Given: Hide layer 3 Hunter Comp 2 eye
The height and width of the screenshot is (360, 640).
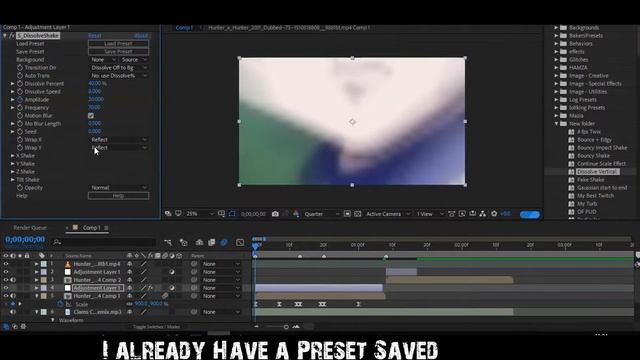Looking at the screenshot, I should (6, 280).
